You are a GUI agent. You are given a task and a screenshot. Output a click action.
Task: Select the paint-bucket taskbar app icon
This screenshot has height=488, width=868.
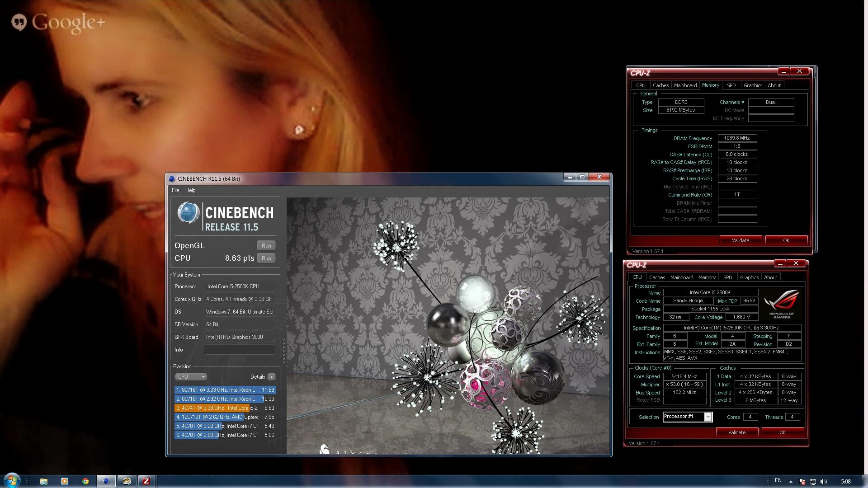[x=127, y=481]
